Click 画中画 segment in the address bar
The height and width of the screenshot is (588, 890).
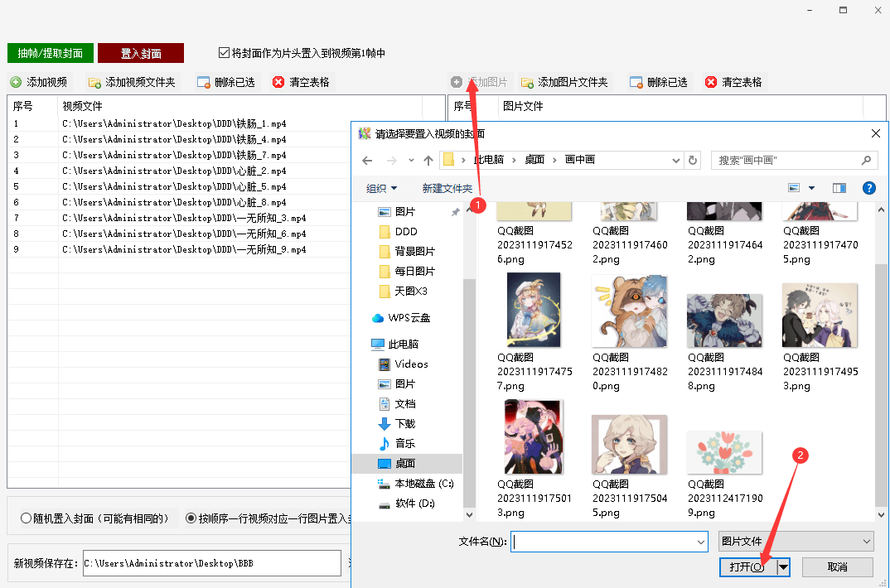point(579,160)
